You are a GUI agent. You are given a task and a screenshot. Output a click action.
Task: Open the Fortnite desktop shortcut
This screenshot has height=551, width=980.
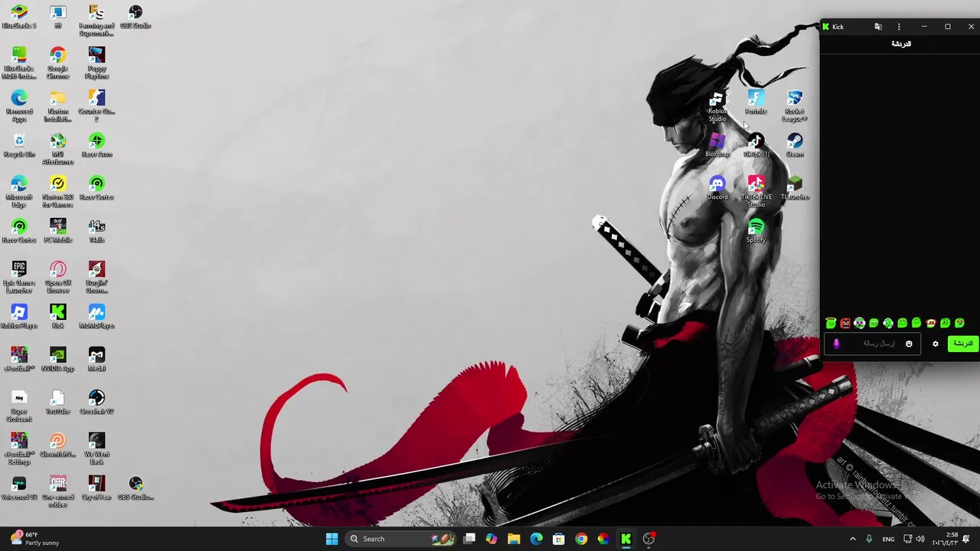coord(756,103)
